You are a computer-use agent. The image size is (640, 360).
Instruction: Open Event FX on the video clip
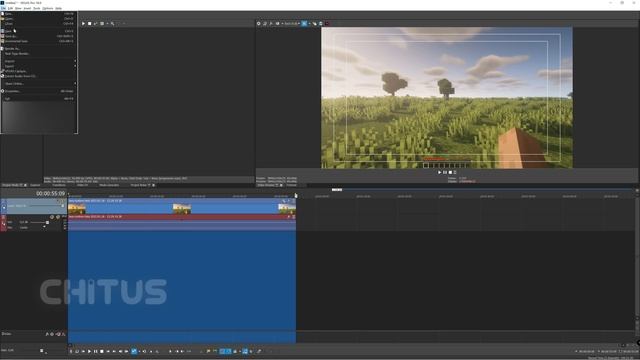pos(289,201)
